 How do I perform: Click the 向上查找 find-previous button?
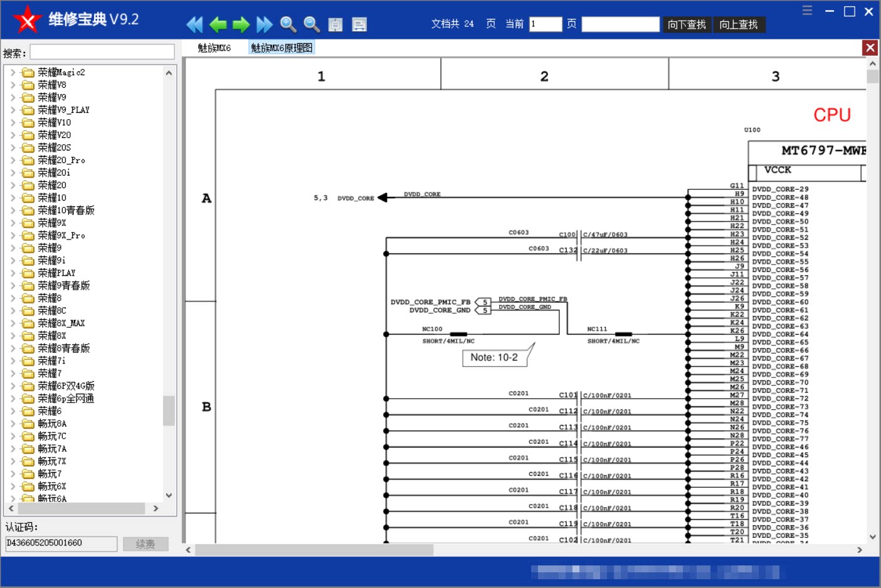738,24
